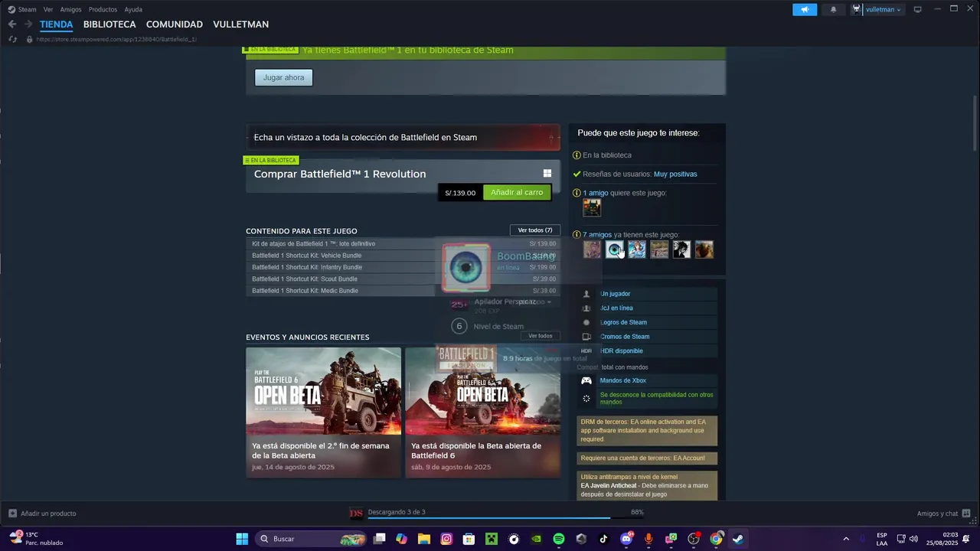Image resolution: width=980 pixels, height=551 pixels.
Task: Click the Xbox controller icon
Action: click(x=586, y=380)
